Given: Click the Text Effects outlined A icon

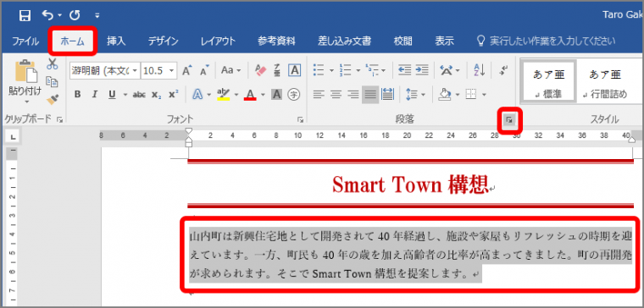Looking at the screenshot, I should [x=198, y=95].
